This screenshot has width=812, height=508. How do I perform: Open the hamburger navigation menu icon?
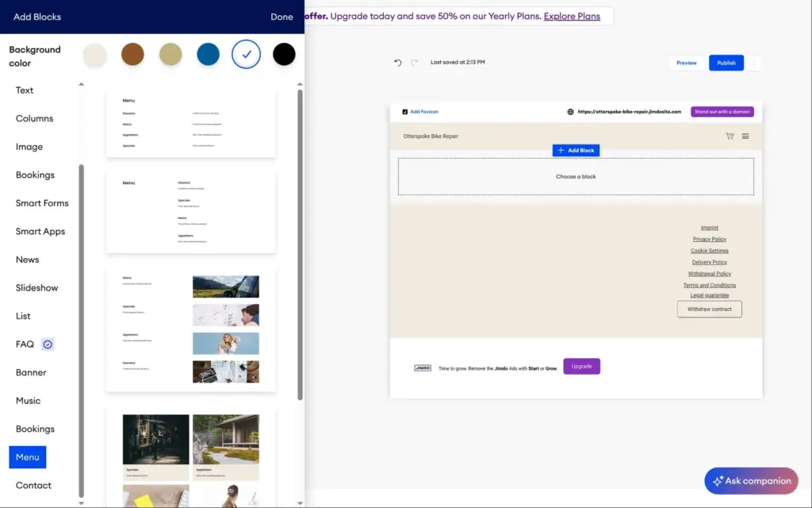[x=745, y=137]
